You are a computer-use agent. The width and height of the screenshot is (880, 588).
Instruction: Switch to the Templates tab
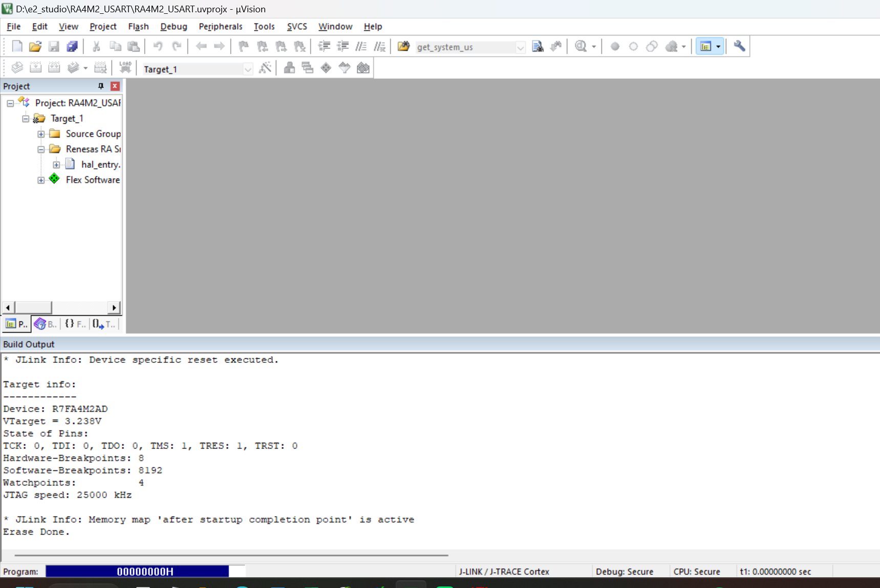[104, 324]
